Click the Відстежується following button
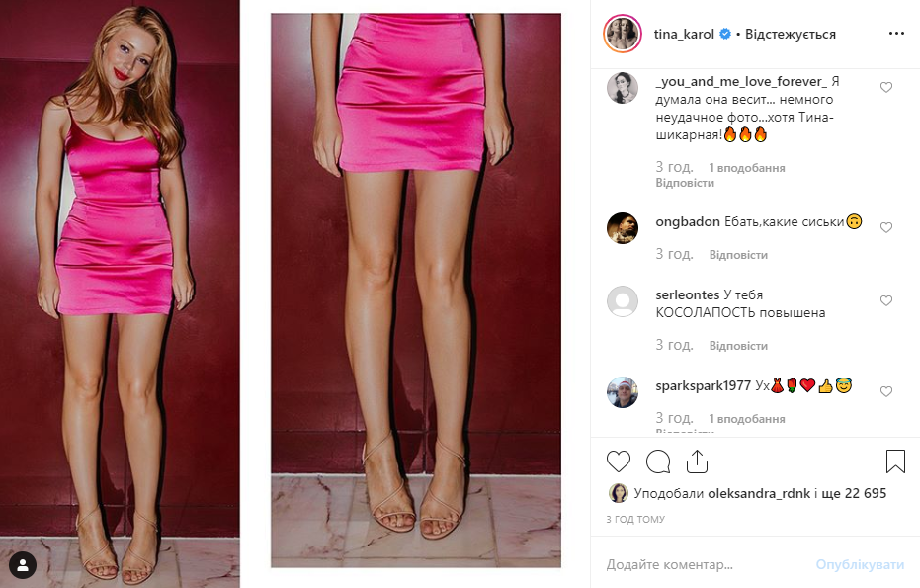Screen dimensions: 920x588 click(x=791, y=34)
